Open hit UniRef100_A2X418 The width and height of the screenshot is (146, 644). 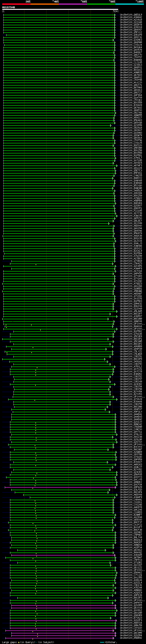(x=131, y=20)
